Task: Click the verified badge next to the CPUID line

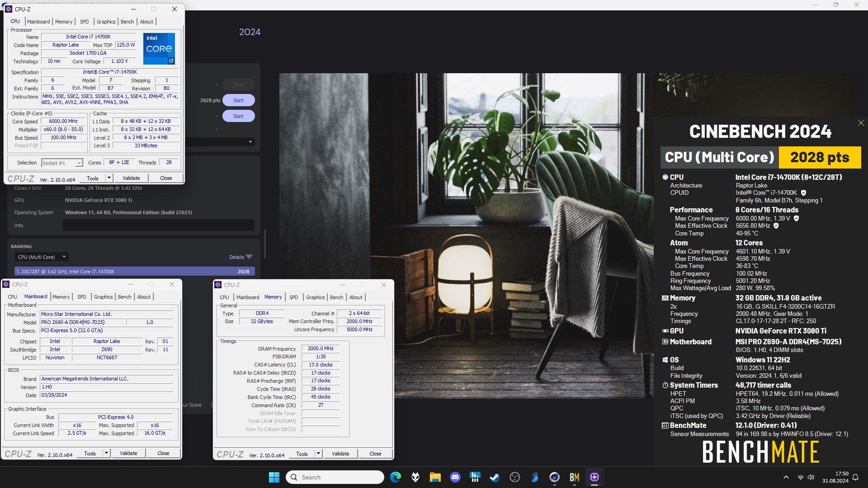Action: (803, 193)
